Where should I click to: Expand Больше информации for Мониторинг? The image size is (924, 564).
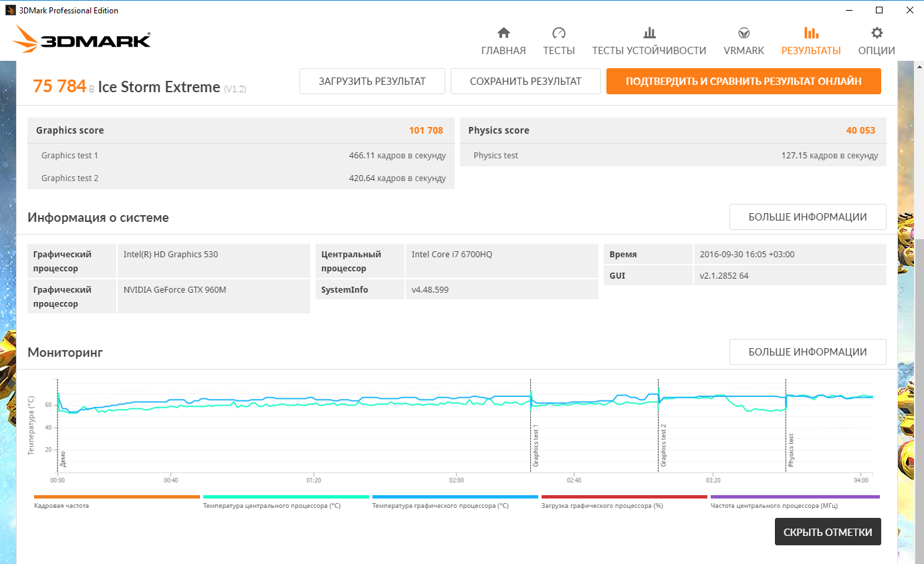(x=807, y=352)
